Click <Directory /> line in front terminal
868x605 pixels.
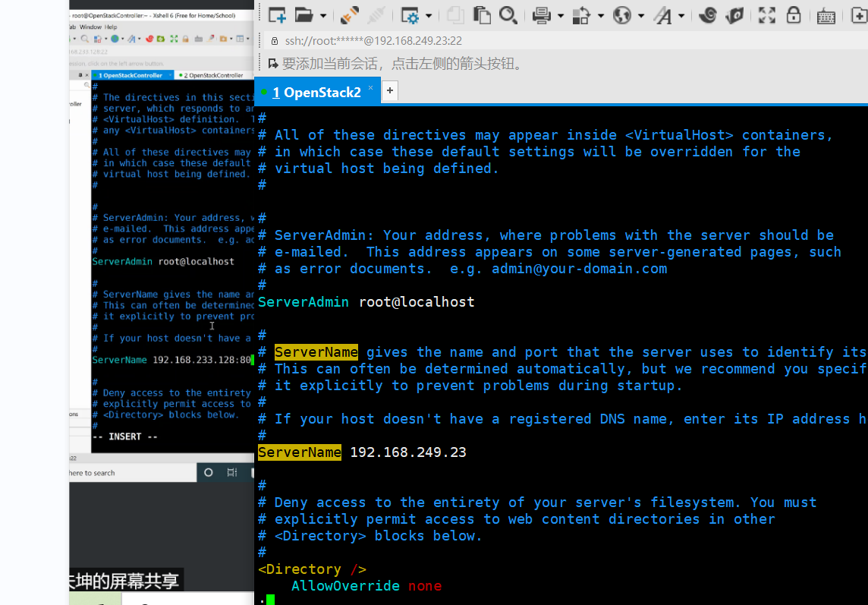click(312, 569)
